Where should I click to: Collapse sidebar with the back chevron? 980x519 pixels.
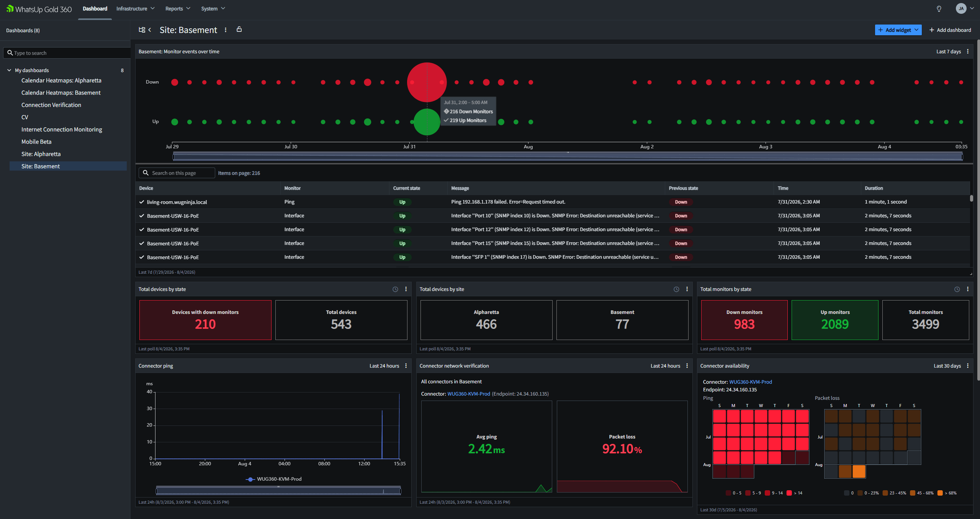coord(150,30)
